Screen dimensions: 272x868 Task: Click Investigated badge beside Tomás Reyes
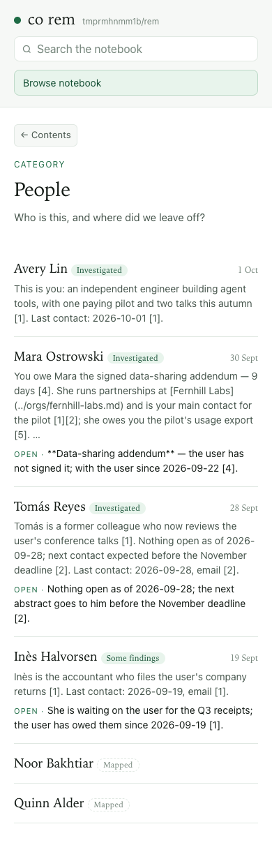118,508
